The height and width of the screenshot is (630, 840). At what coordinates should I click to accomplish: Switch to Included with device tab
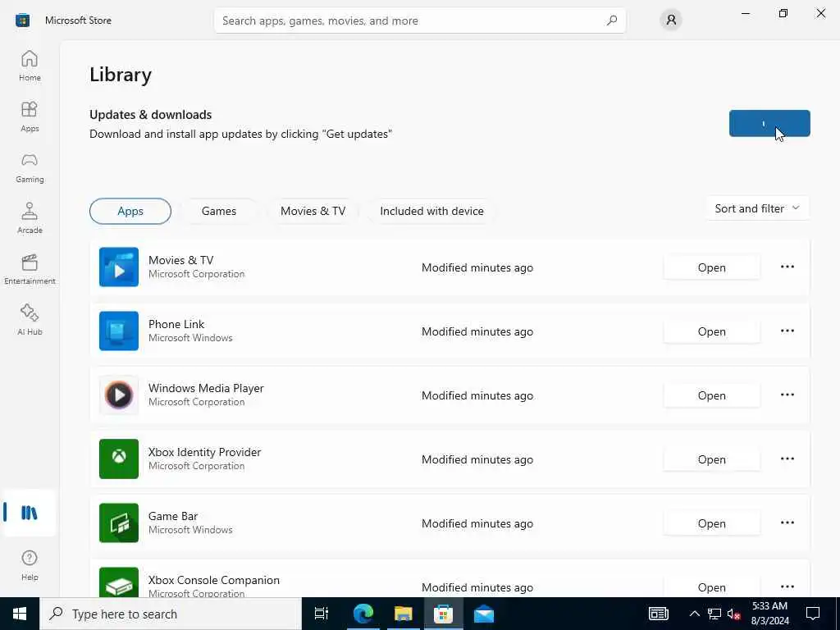point(431,211)
